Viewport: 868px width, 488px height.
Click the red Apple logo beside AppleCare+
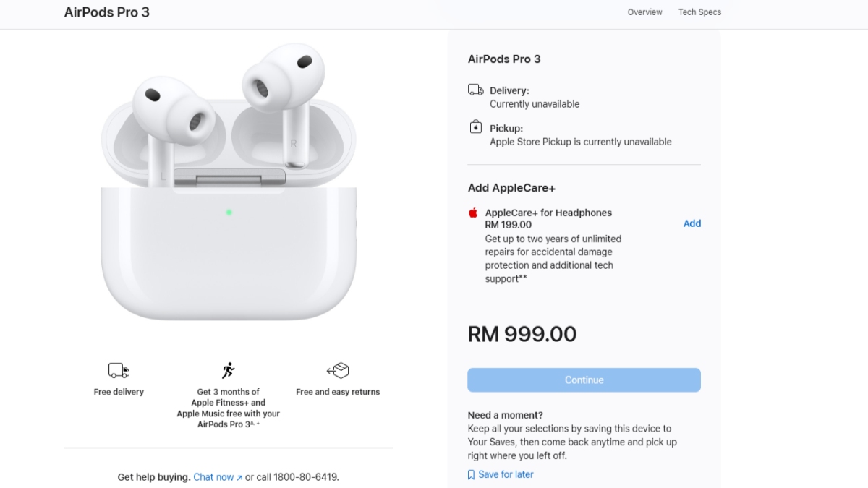473,213
